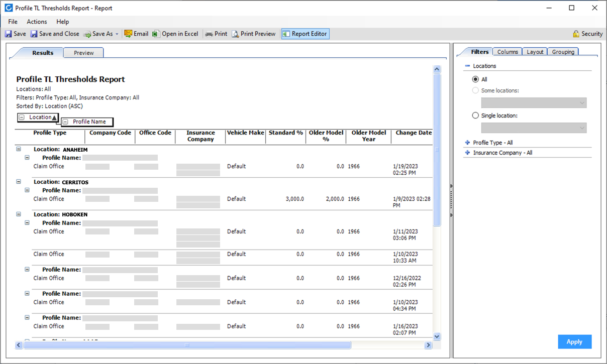Screen dimensions: 607x364
Task: Select the Layout tab
Action: coord(535,52)
